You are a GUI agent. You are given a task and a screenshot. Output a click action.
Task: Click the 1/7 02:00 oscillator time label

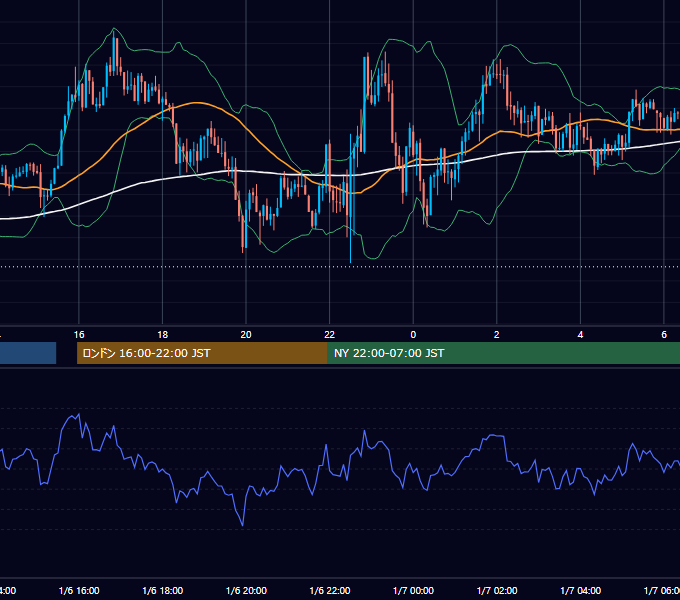point(497,590)
